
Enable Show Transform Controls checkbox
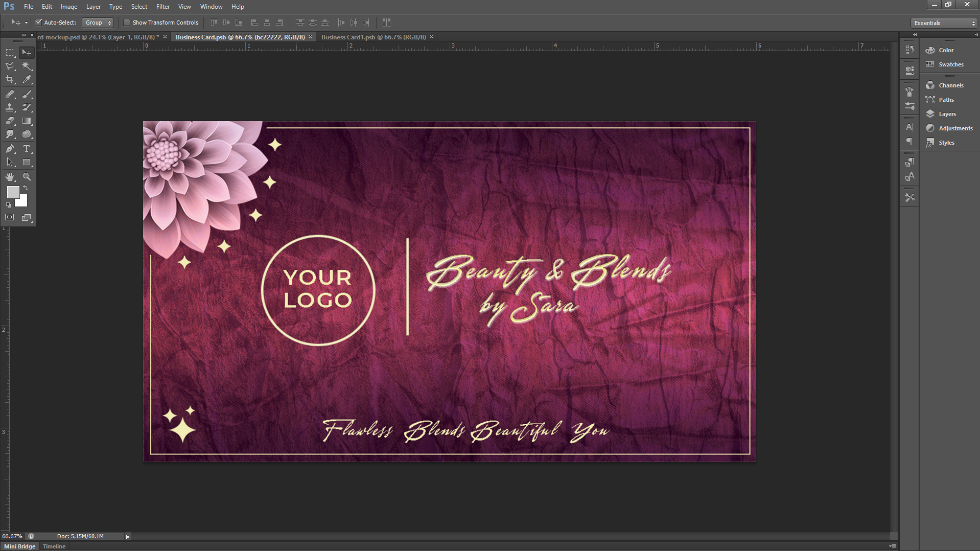(127, 22)
